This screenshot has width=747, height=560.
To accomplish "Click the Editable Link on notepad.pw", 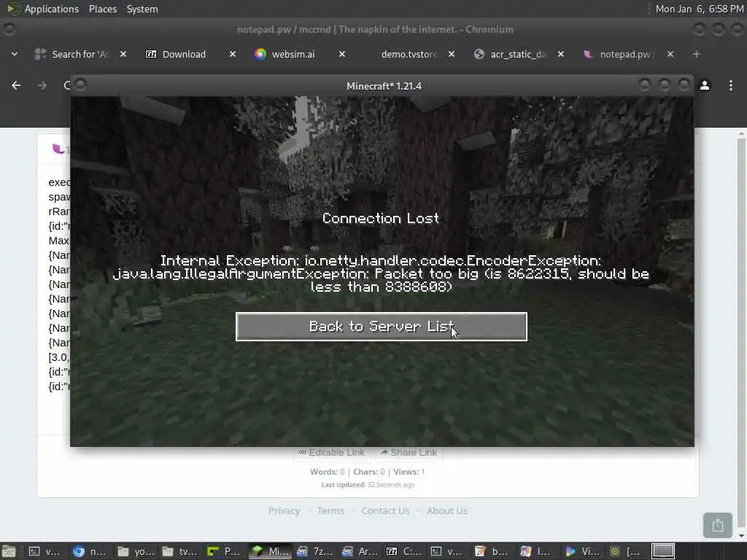I will [332, 452].
